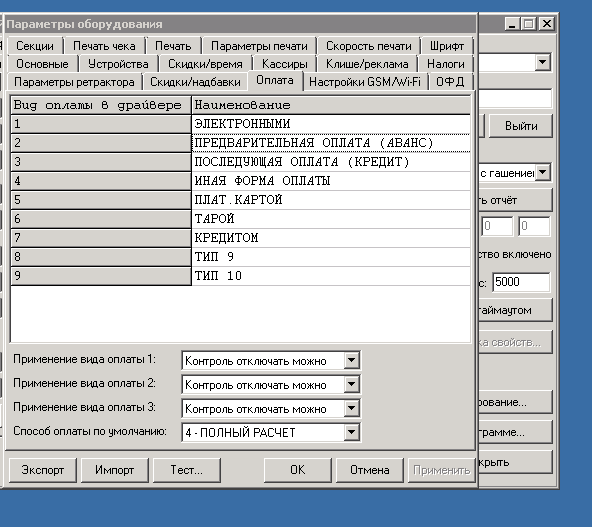592x527 pixels.
Task: Click payment type row header 5
Action: click(101, 200)
